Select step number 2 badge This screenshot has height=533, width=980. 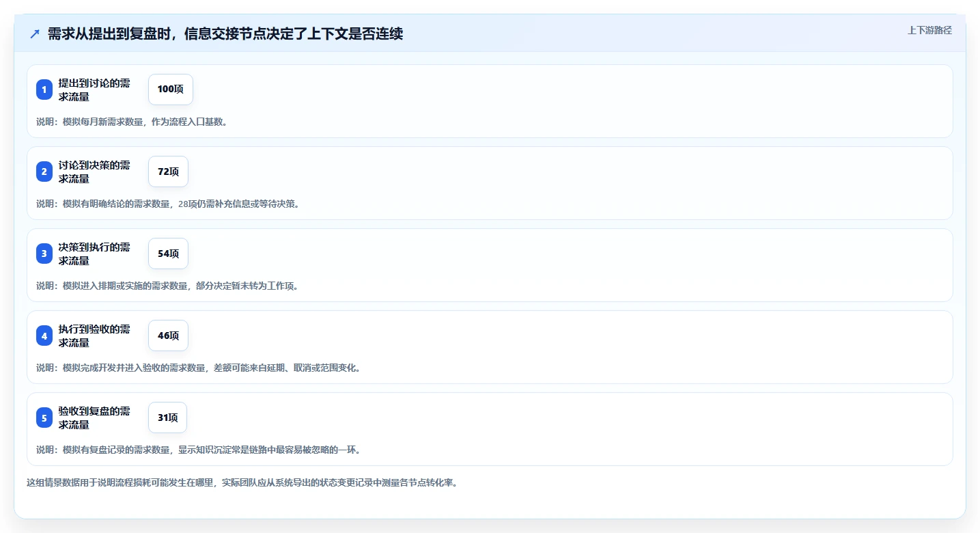tap(44, 172)
